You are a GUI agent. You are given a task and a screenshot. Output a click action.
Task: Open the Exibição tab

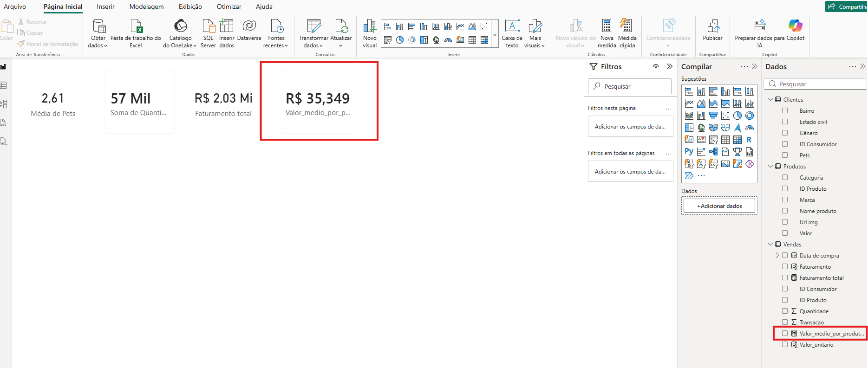(190, 6)
